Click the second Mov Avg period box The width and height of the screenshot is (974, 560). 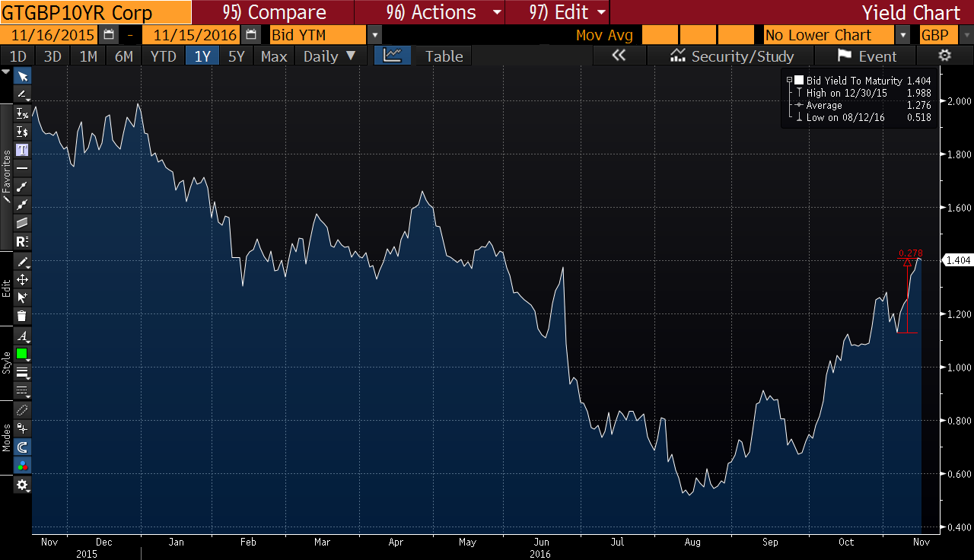(x=697, y=35)
